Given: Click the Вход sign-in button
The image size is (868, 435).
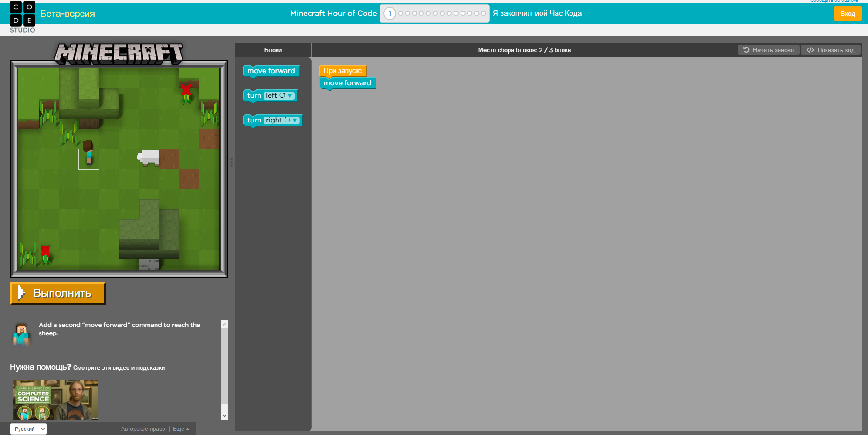Looking at the screenshot, I should [x=848, y=14].
